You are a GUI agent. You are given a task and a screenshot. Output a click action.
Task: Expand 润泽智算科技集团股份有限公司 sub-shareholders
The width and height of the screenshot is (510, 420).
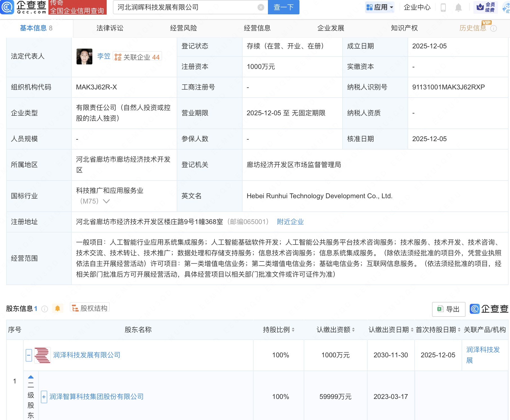click(44, 397)
